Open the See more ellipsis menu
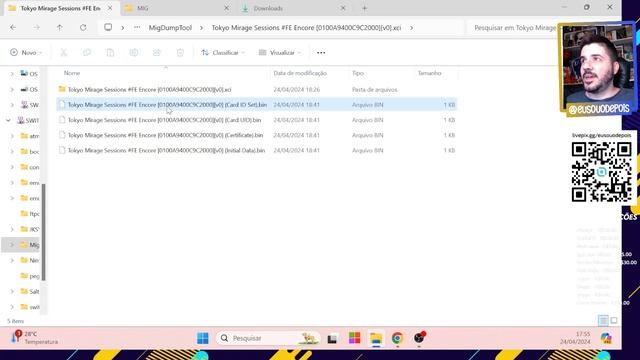Screen dimensions: 640x360 (x=321, y=53)
